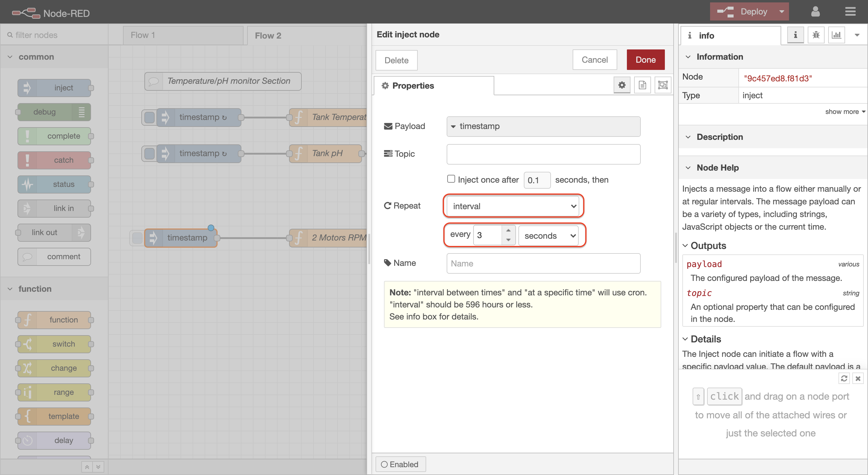Screen dimensions: 868x475
Task: Open the hamburger main menu
Action: point(850,12)
